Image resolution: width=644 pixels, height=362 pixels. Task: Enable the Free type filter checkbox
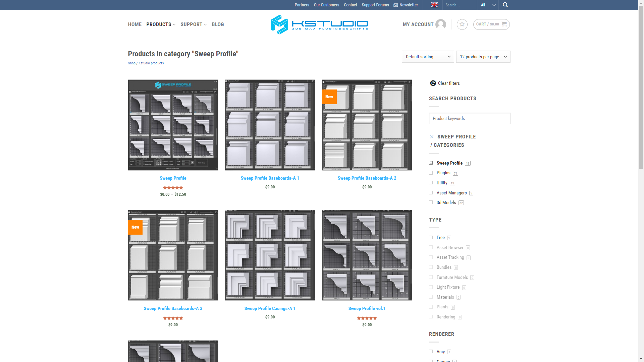(431, 237)
